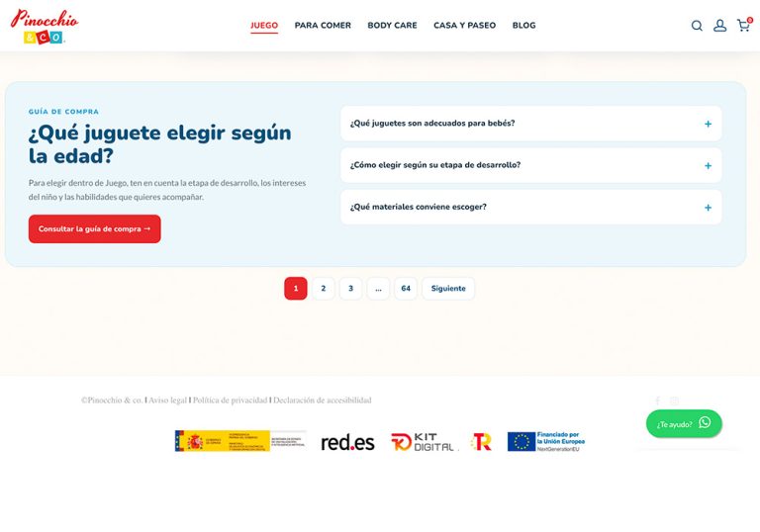Go to page 1 in pagination
This screenshot has height=532, width=760.
(x=296, y=289)
